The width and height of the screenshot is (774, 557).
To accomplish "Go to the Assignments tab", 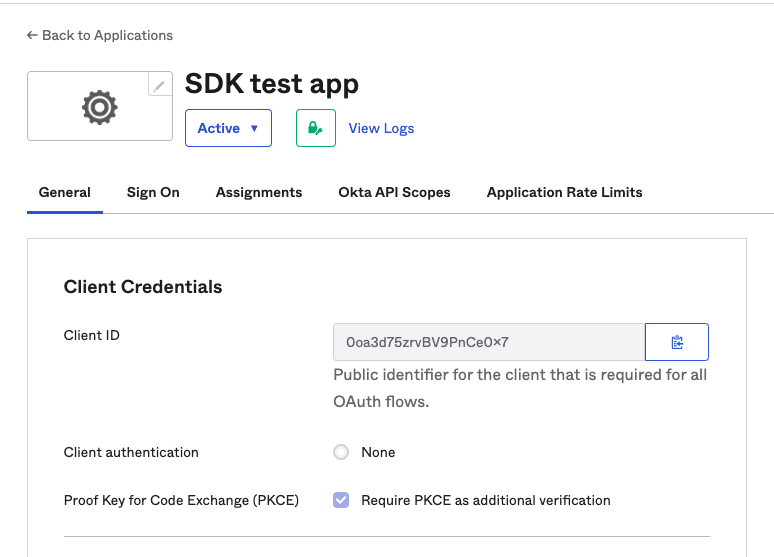I will pyautogui.click(x=259, y=192).
